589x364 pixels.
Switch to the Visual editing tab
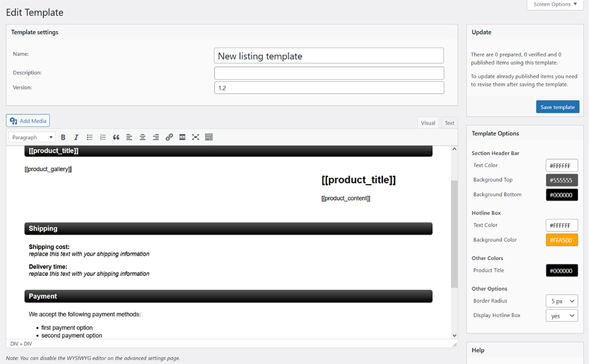point(428,122)
